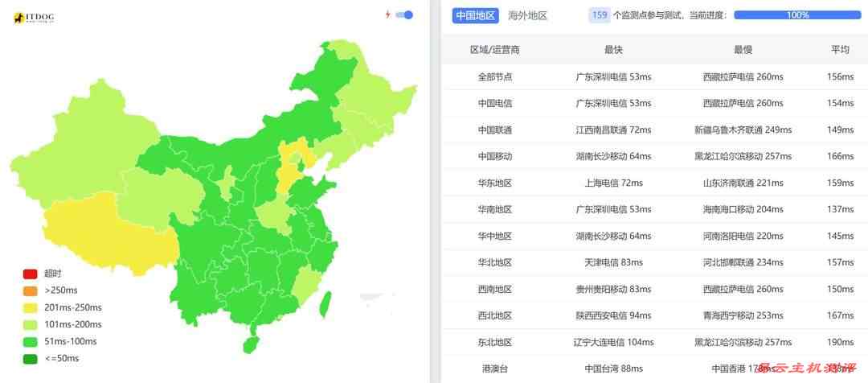
Task: Click the 51ms-100ms legend swatch
Action: point(30,341)
